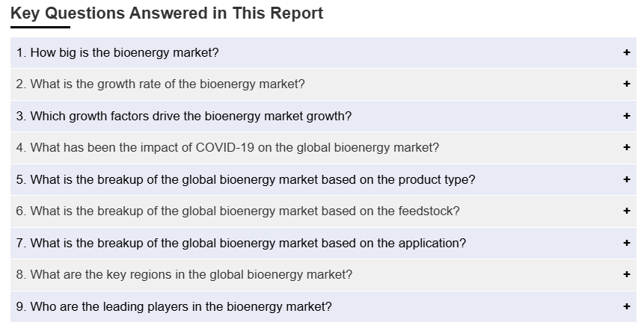
Task: Show the breakup based on application question text
Action: point(241,244)
